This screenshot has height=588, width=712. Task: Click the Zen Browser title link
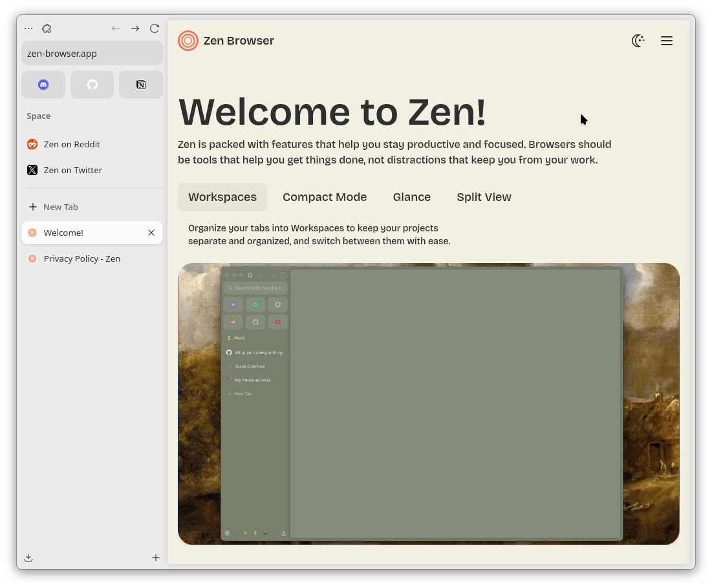tap(239, 41)
